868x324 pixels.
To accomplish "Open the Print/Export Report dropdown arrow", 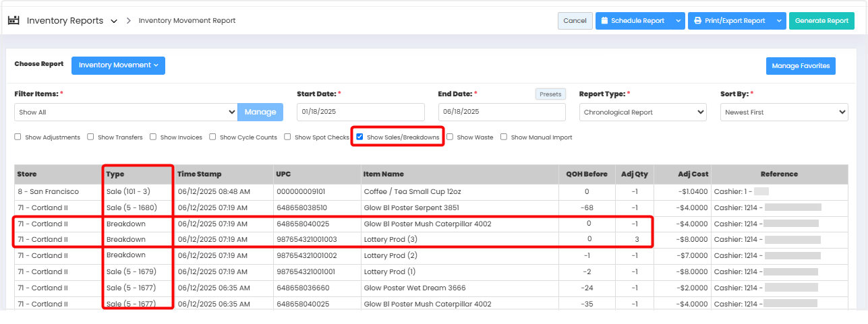I will [779, 21].
